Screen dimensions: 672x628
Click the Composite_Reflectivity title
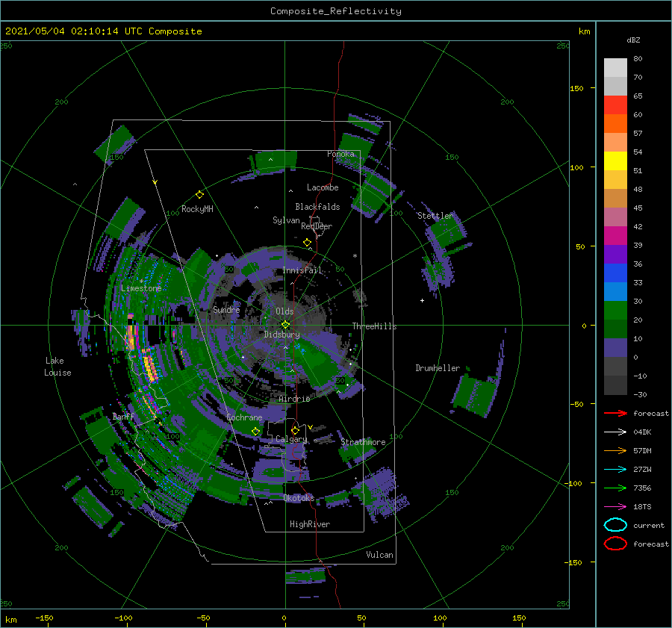click(x=336, y=11)
